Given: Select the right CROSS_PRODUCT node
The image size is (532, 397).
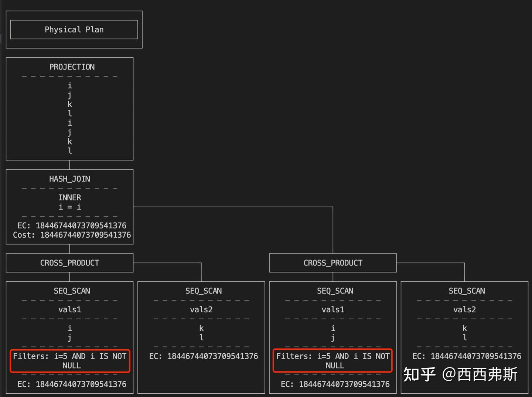Looking at the screenshot, I should click(332, 263).
